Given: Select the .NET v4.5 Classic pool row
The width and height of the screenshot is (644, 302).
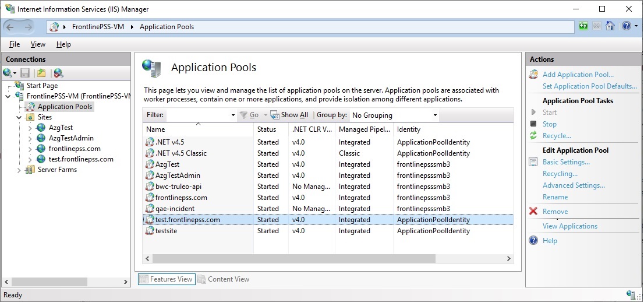Looking at the screenshot, I should coord(328,153).
